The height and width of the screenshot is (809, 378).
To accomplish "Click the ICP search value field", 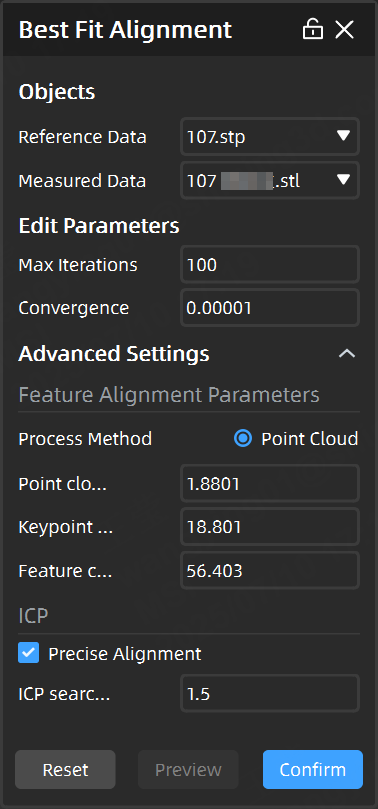I will pyautogui.click(x=270, y=693).
